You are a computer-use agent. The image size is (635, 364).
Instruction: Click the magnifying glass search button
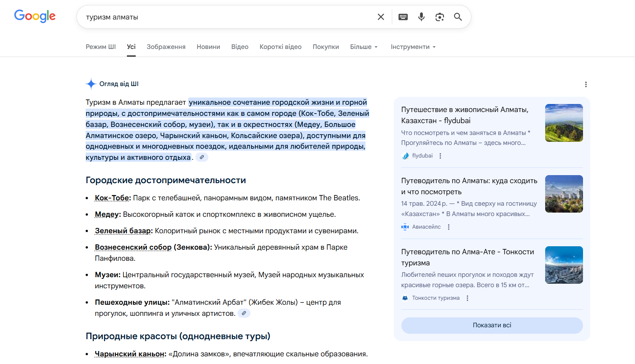(x=458, y=17)
